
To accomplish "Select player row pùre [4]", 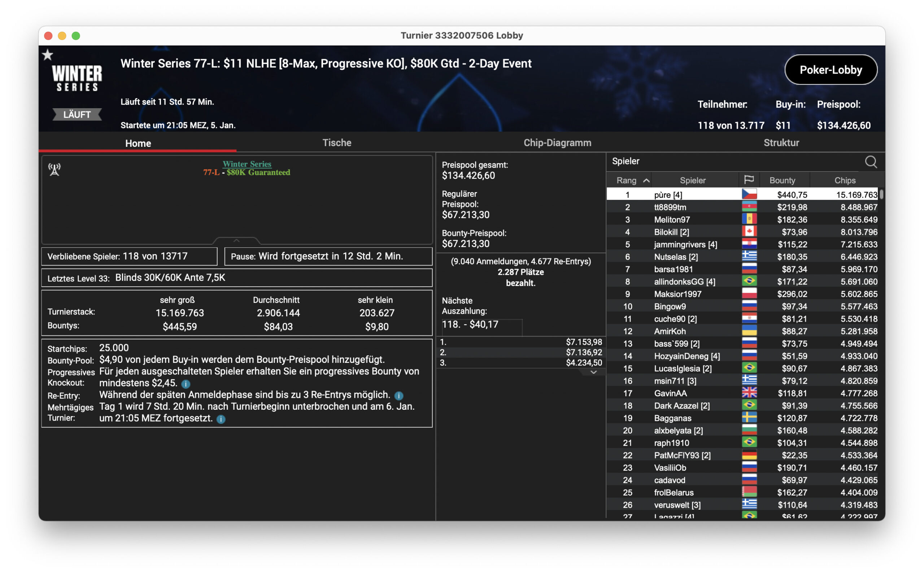I will click(x=742, y=194).
